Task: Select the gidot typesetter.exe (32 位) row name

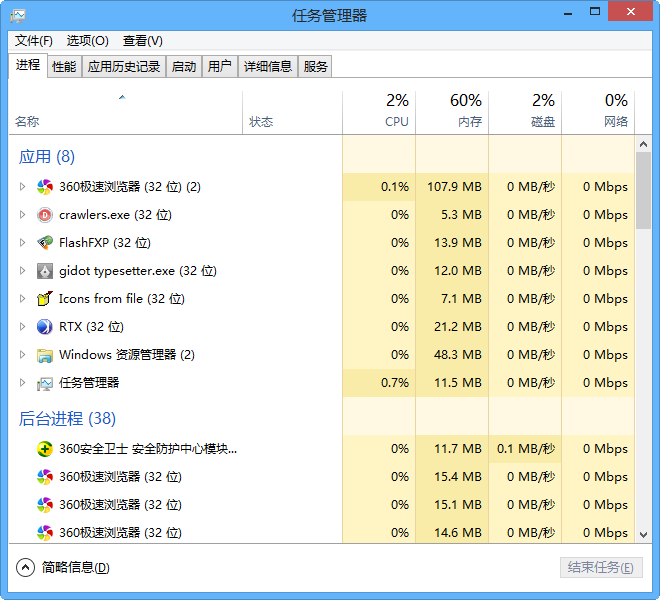Action: click(138, 271)
